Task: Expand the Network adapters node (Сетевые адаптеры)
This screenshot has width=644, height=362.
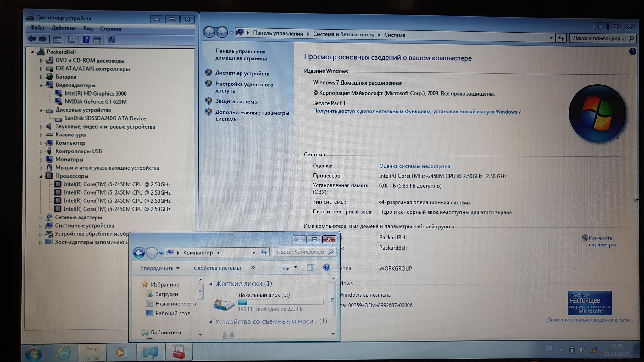Action: pyautogui.click(x=41, y=217)
